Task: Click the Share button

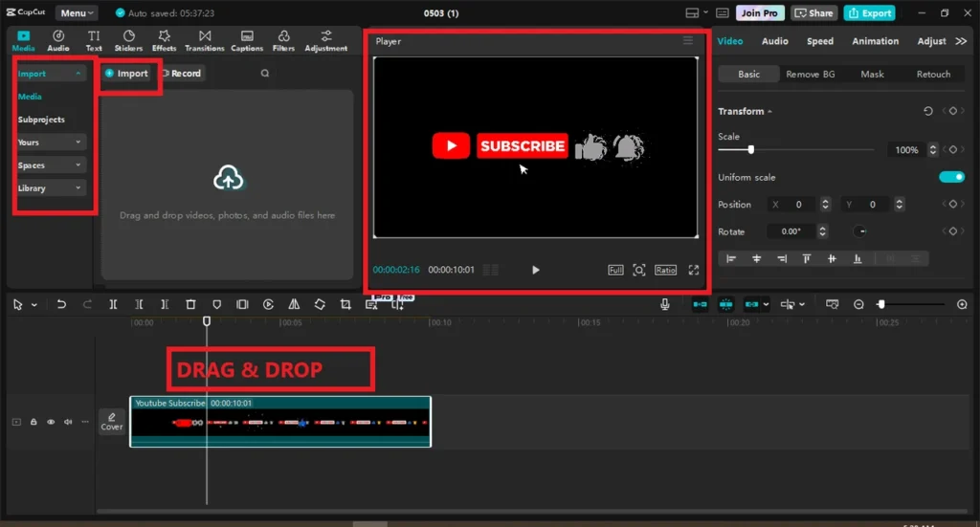Action: coord(813,12)
